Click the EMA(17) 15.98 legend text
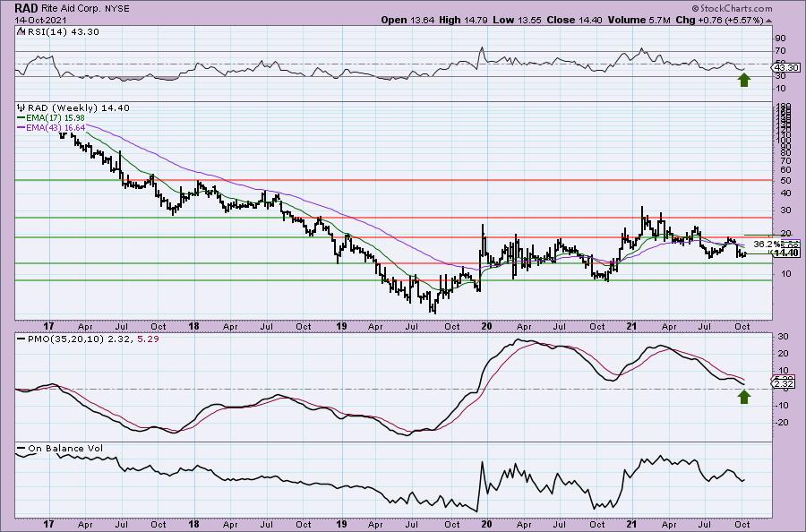806x532 pixels. click(x=56, y=117)
